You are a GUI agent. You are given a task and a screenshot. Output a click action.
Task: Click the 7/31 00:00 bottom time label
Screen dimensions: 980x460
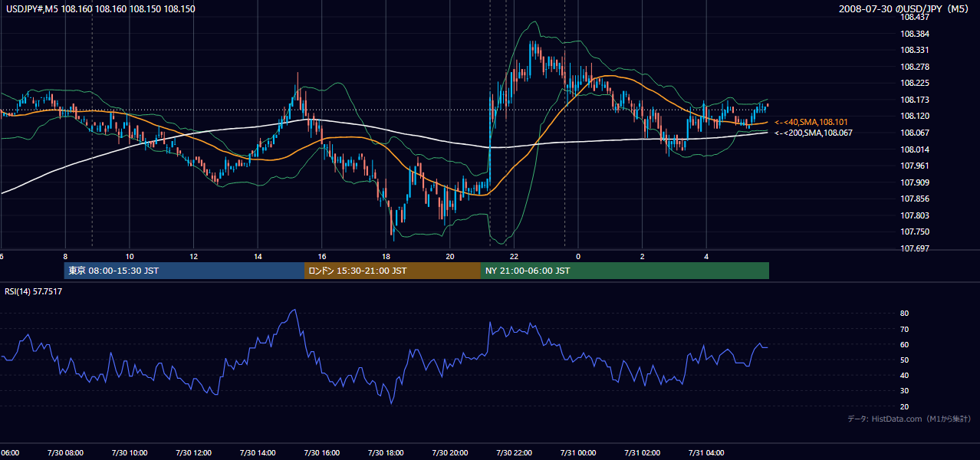(x=578, y=453)
